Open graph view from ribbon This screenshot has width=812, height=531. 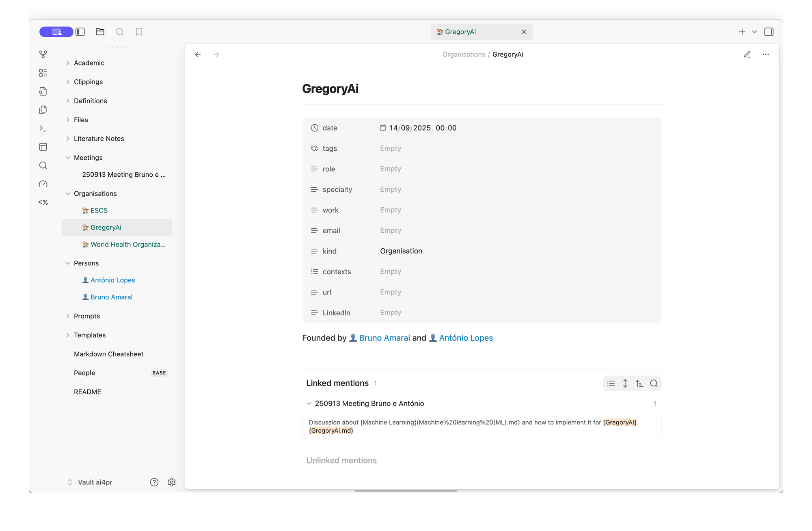(43, 54)
